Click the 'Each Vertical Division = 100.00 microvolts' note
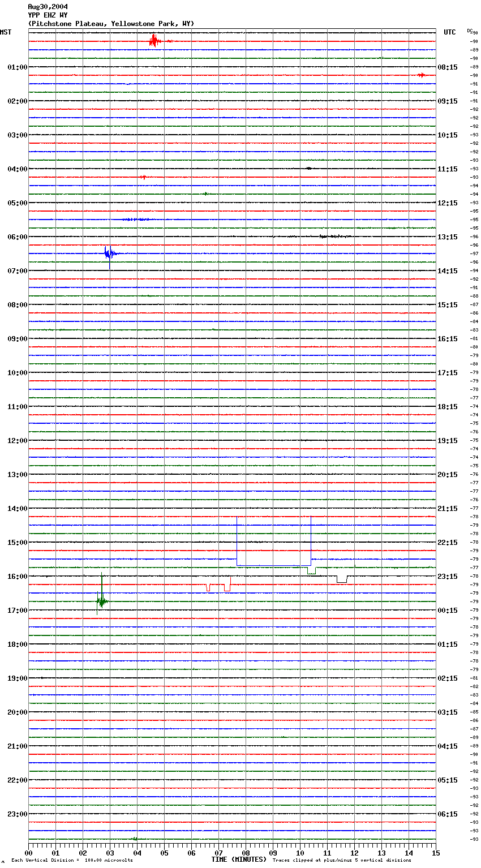The width and height of the screenshot is (481, 868). [72, 861]
